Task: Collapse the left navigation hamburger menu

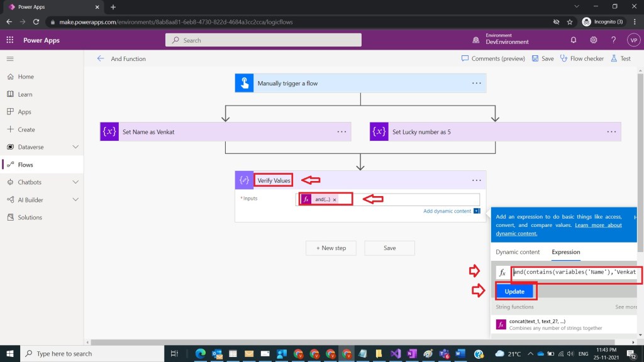Action: [10, 58]
